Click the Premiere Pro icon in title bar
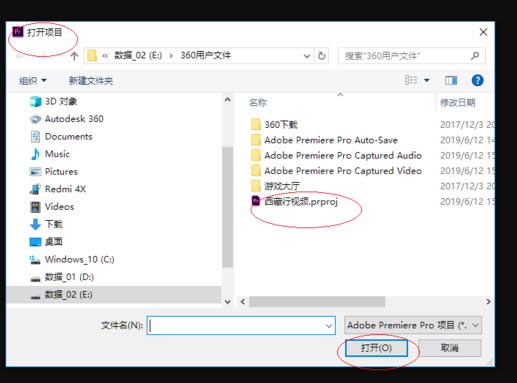Screen dimensions: 517x383 18,32
